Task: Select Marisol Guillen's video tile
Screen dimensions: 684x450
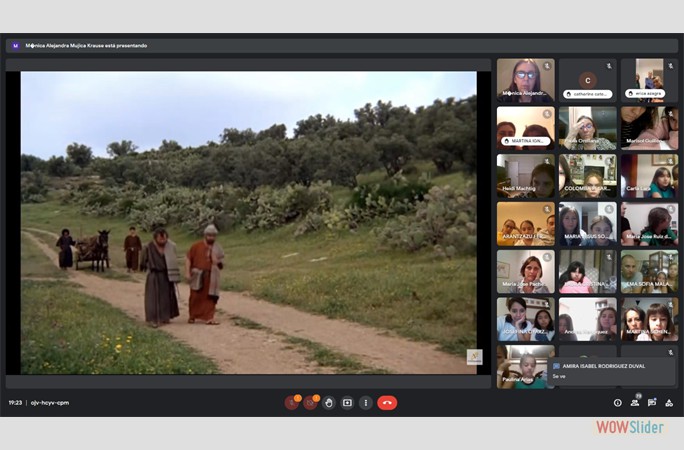Action: click(650, 128)
